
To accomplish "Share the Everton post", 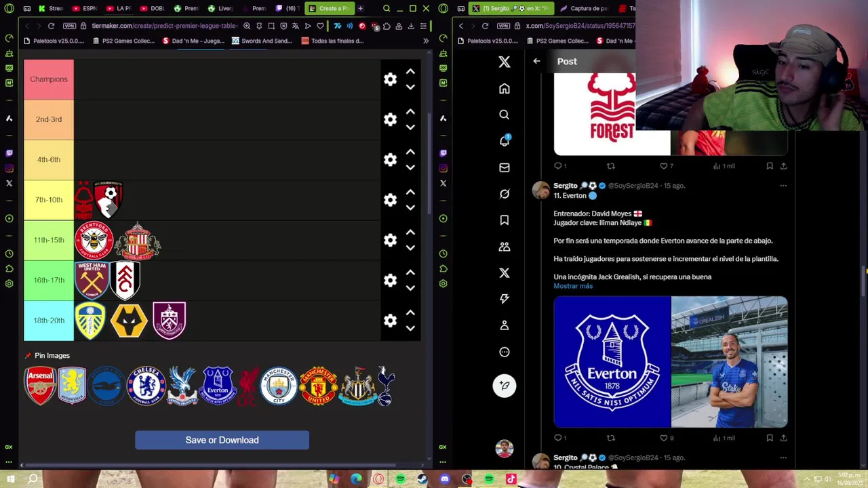I will tap(783, 438).
